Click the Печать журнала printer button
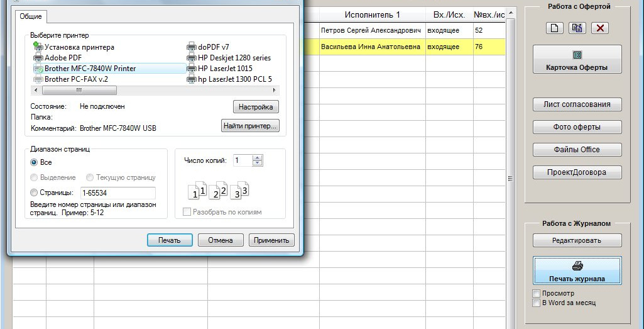The width and height of the screenshot is (644, 329). (577, 270)
